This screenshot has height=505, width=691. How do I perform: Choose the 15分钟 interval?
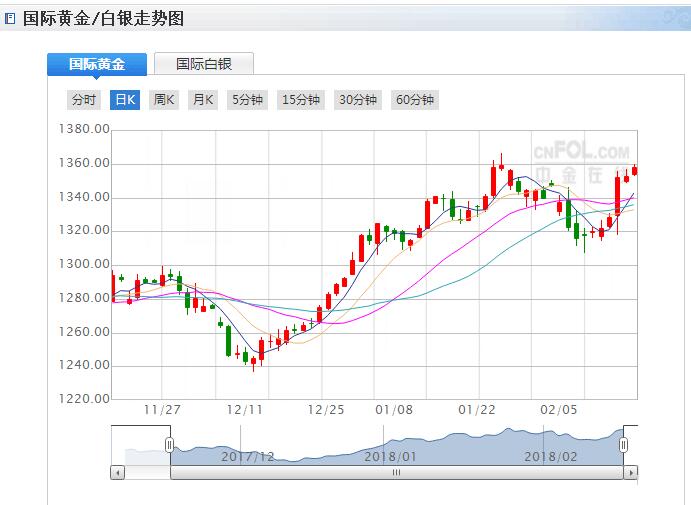pyautogui.click(x=301, y=100)
